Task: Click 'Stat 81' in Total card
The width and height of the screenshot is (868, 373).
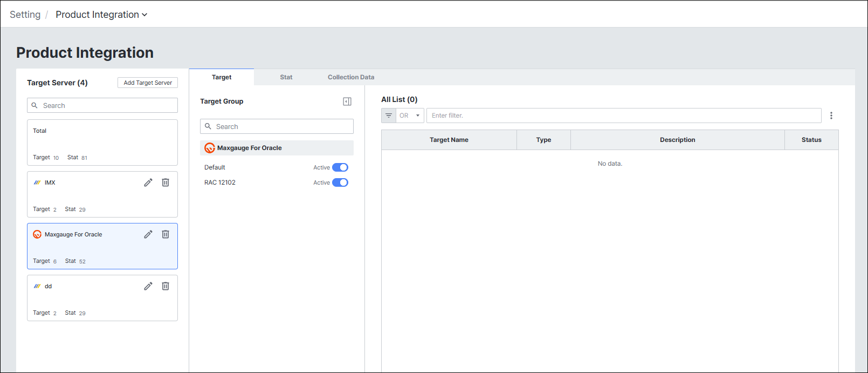Action: click(78, 157)
